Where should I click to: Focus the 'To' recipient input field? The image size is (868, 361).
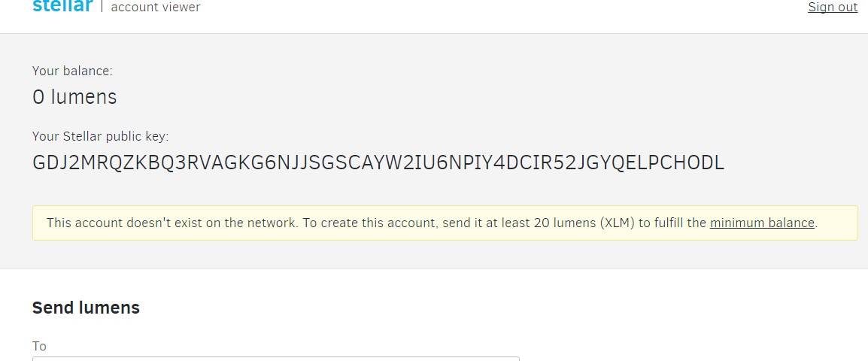click(x=275, y=358)
